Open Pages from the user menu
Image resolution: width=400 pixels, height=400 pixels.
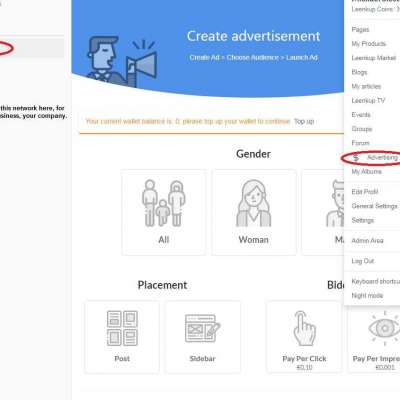pos(360,30)
